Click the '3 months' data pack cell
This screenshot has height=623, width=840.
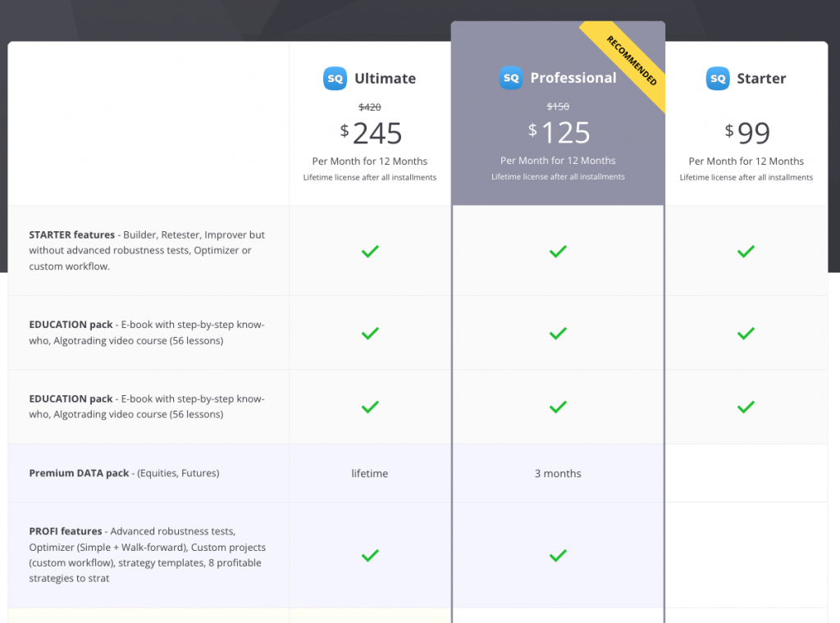point(558,473)
